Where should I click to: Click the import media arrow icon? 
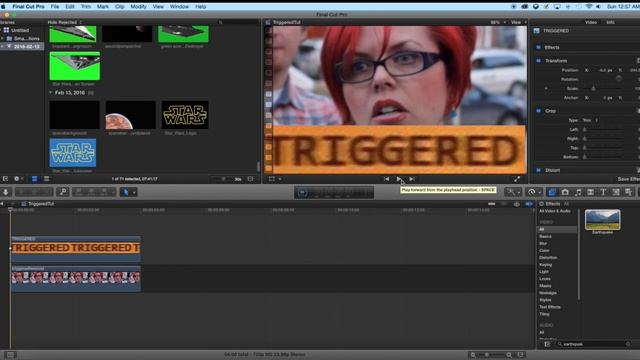[6, 192]
